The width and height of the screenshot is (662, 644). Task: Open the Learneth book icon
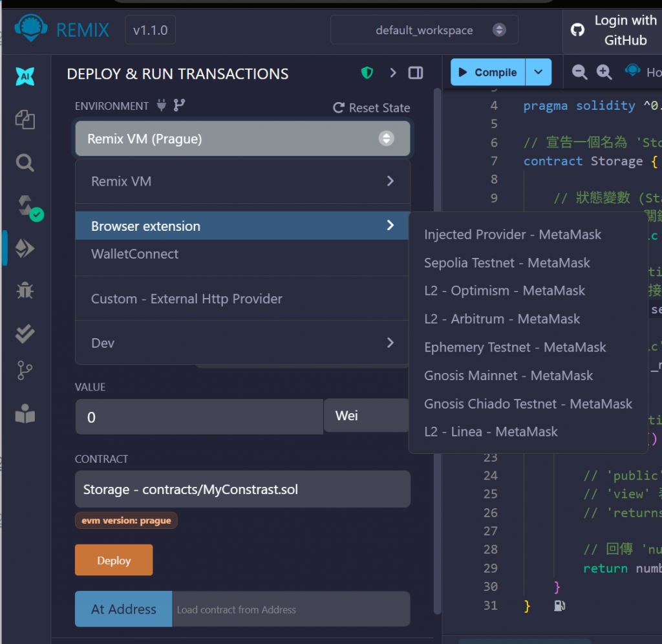(x=25, y=414)
